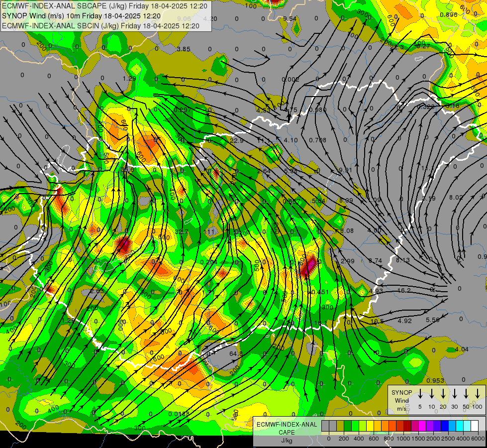Click the 0.297 value label

pyautogui.click(x=183, y=110)
